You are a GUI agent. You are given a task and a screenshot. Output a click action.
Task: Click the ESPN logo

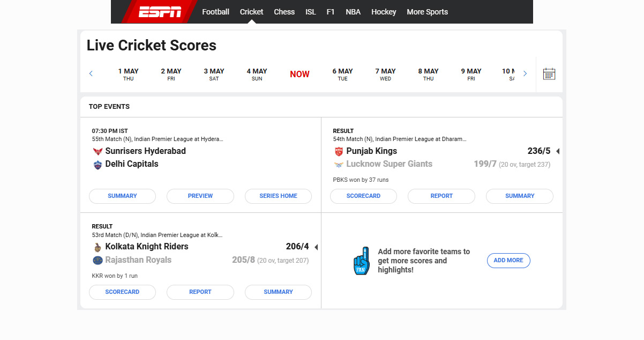(x=160, y=12)
